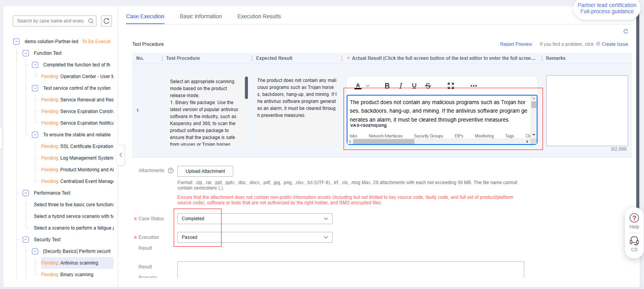Click the editor vertical scrollbar
Image resolution: width=644 pixels, height=289 pixels.
[x=534, y=105]
